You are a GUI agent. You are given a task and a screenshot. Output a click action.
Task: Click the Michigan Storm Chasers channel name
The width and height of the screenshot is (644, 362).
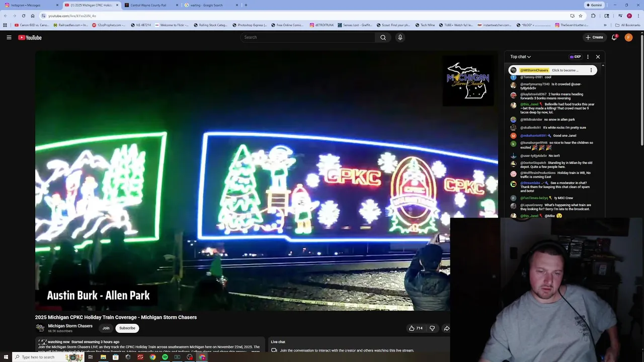coord(70,326)
